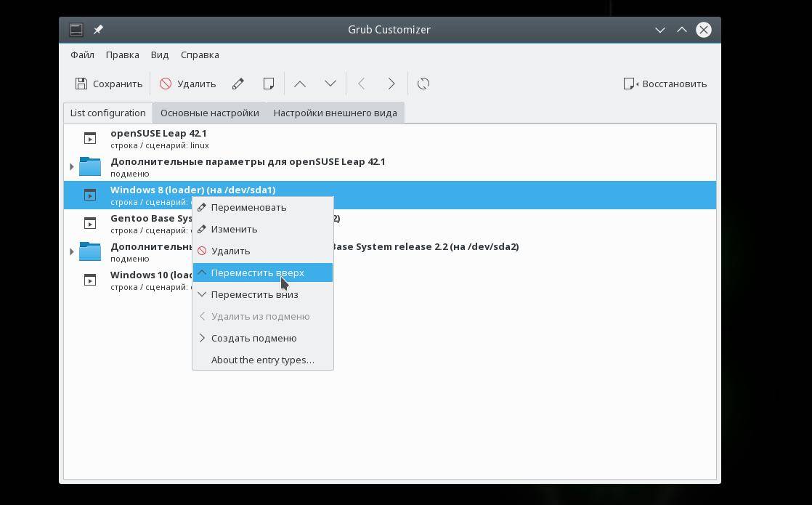Click the new entry page icon in toolbar

click(268, 84)
